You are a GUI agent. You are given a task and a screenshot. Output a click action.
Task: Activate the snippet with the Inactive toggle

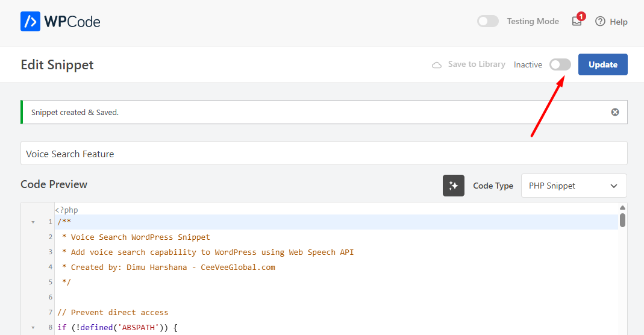560,64
